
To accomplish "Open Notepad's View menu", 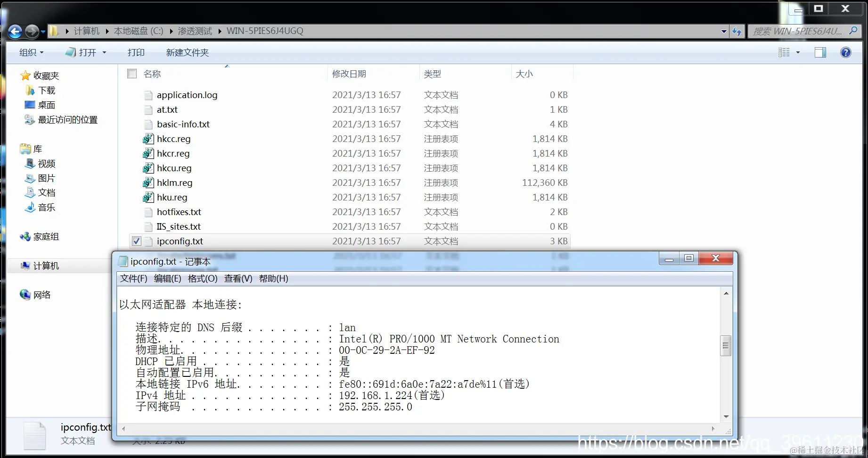I will (238, 278).
